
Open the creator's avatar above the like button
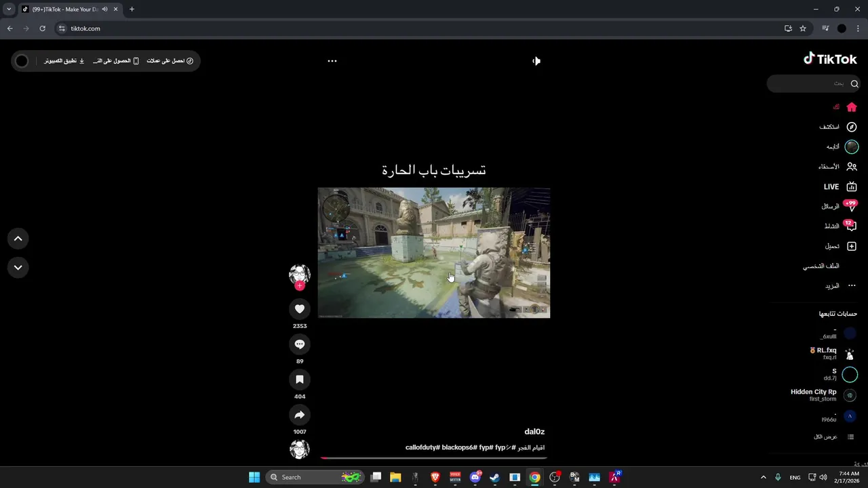click(300, 274)
